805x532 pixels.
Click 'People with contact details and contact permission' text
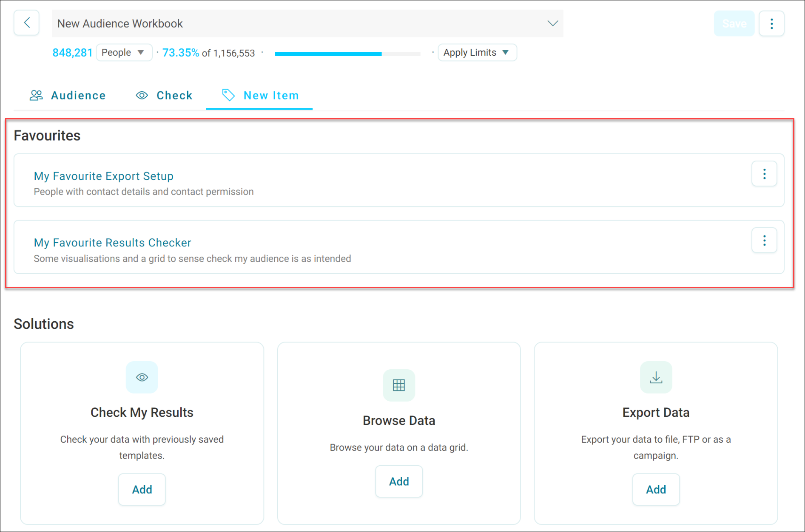(x=144, y=192)
